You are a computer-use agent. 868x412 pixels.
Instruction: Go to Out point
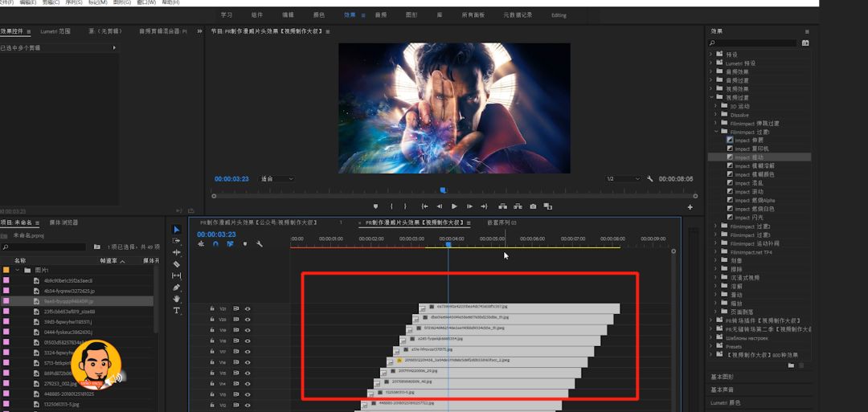(x=484, y=206)
